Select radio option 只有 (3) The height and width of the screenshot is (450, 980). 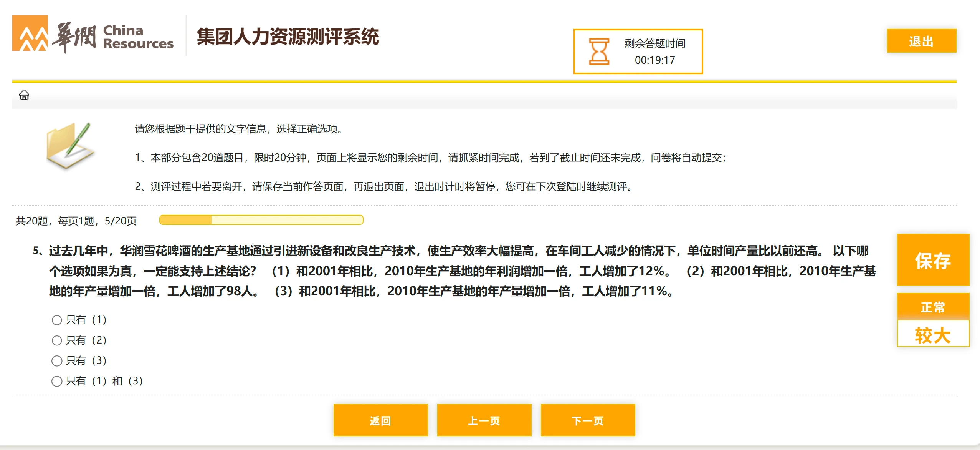(57, 361)
